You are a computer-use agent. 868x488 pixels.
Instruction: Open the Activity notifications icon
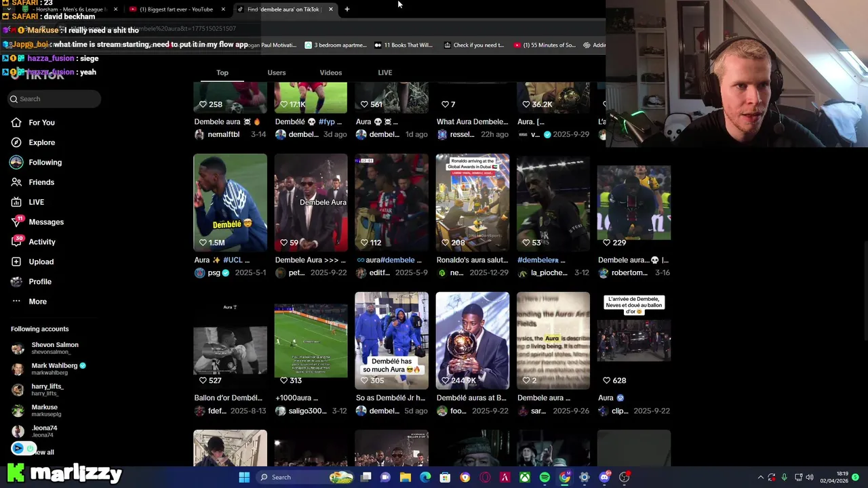tap(16, 242)
